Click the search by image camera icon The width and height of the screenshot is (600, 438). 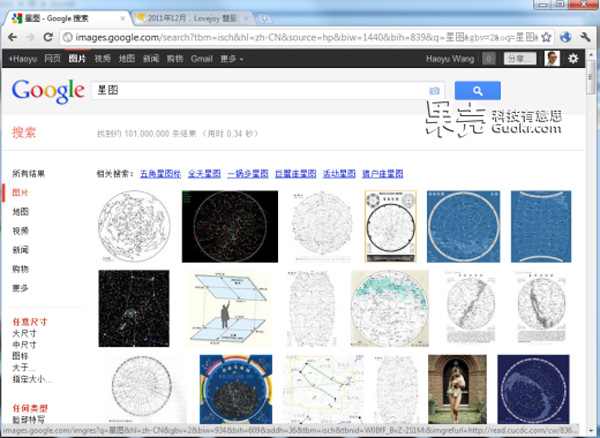tap(434, 91)
